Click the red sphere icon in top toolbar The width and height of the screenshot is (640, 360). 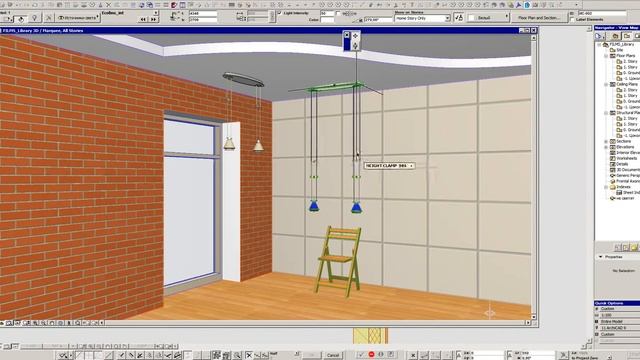click(174, 5)
